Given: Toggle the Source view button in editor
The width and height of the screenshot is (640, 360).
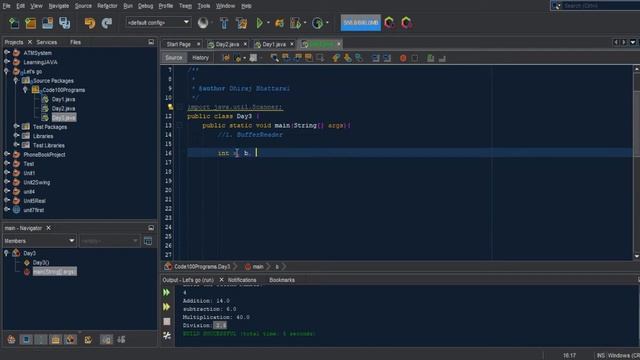Looking at the screenshot, I should 173,58.
